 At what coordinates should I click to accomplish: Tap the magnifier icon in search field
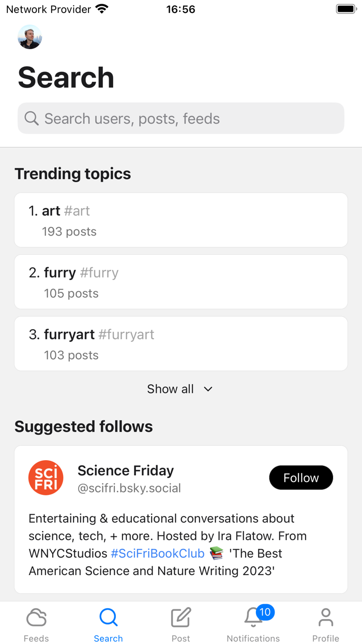click(32, 119)
